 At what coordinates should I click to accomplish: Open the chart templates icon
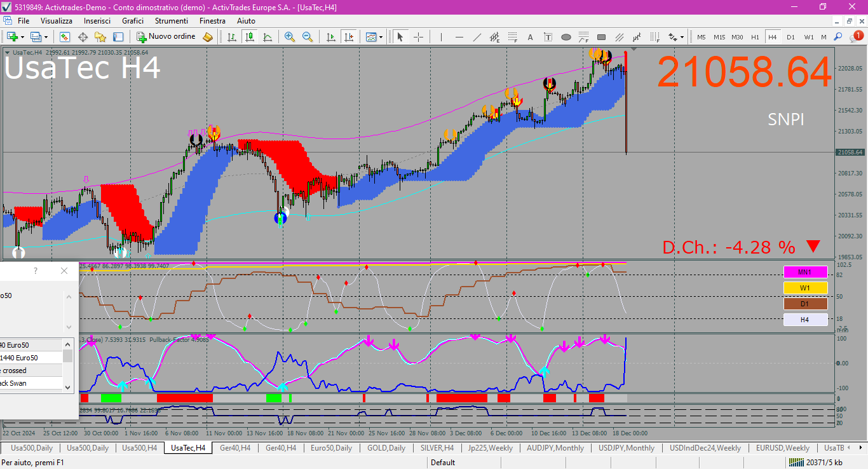click(371, 37)
